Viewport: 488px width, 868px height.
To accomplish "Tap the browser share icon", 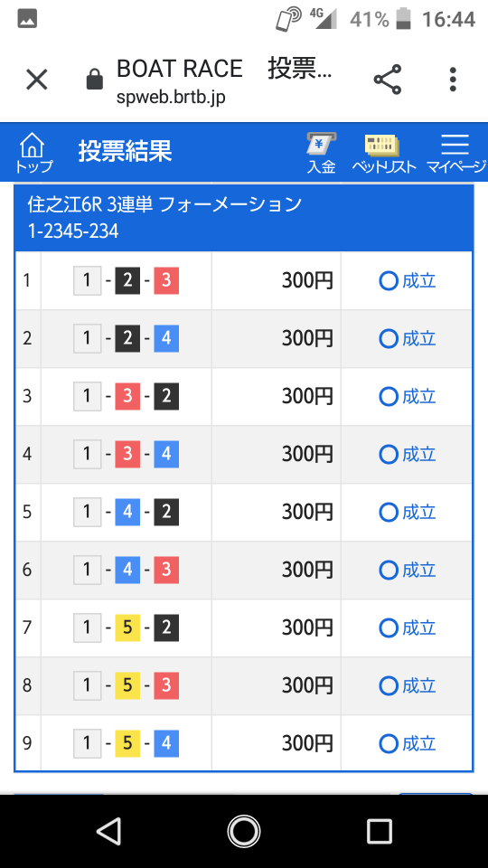I will (388, 80).
